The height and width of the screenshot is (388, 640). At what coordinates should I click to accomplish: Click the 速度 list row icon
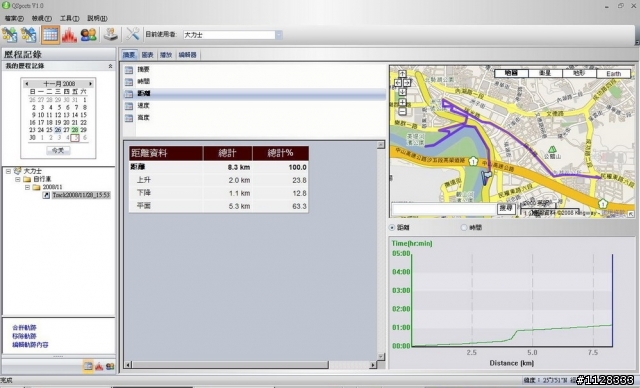point(129,106)
